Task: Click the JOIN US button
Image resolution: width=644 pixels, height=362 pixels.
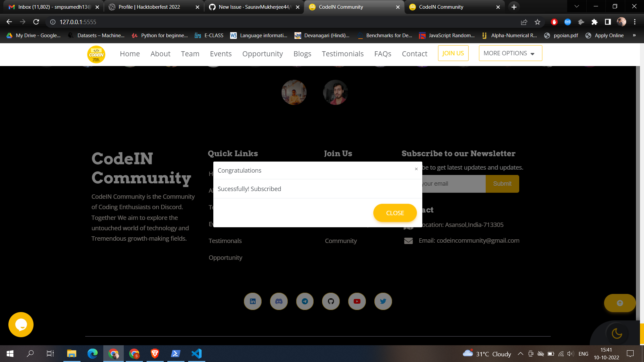Action: point(453,53)
